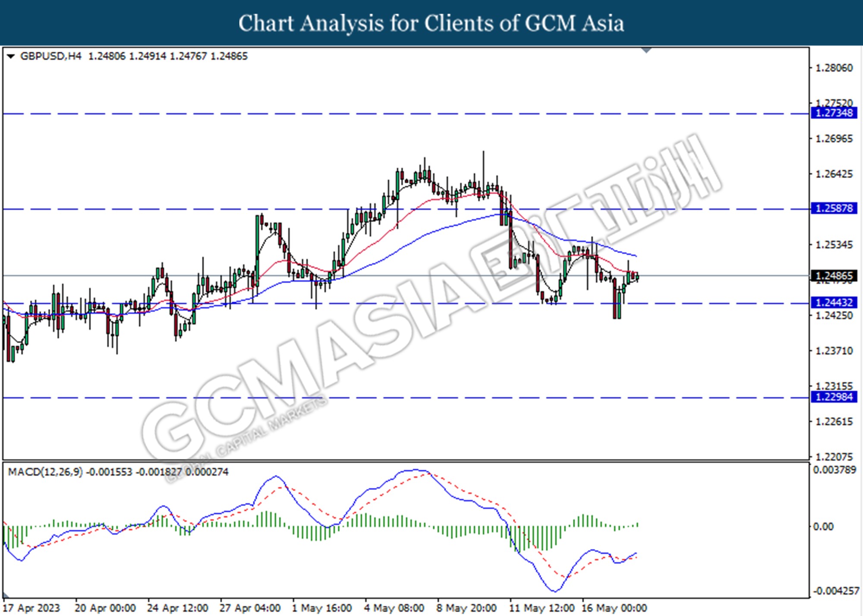Click the MACD scale value 0.003789
Image resolution: width=863 pixels, height=616 pixels.
(x=835, y=470)
